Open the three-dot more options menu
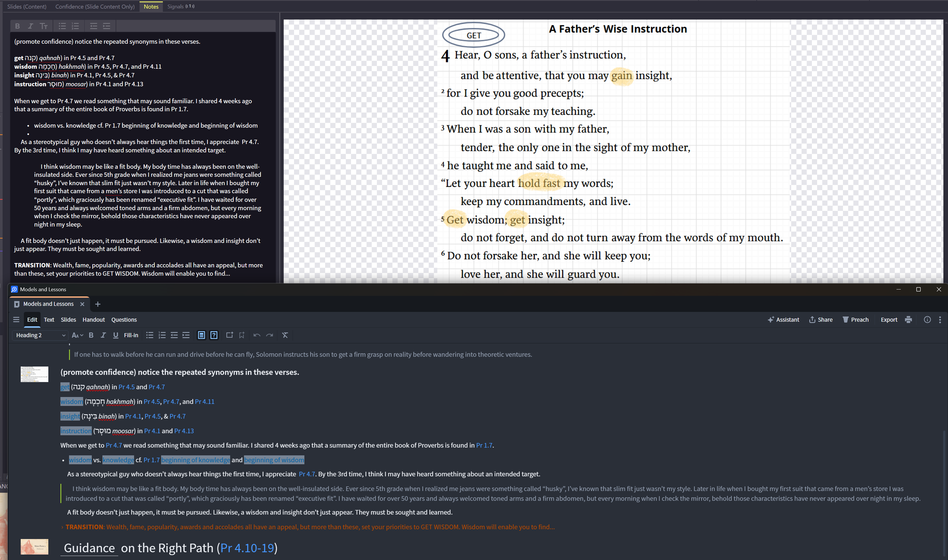 click(940, 320)
